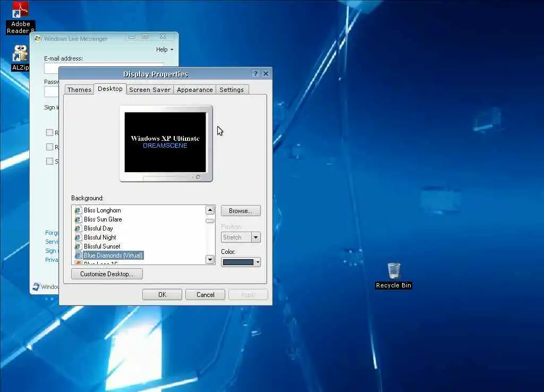The width and height of the screenshot is (544, 392).
Task: Open the Position Stretch dropdown
Action: (256, 237)
